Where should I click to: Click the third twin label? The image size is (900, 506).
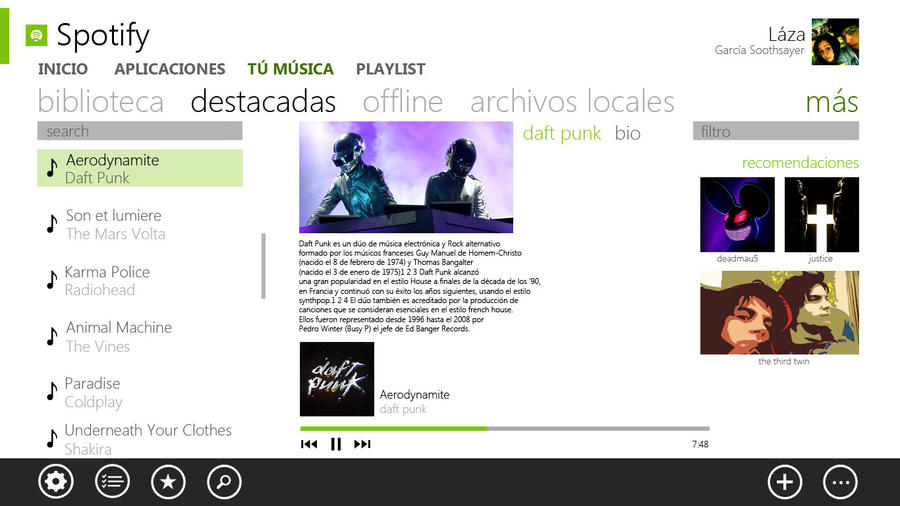[x=783, y=361]
